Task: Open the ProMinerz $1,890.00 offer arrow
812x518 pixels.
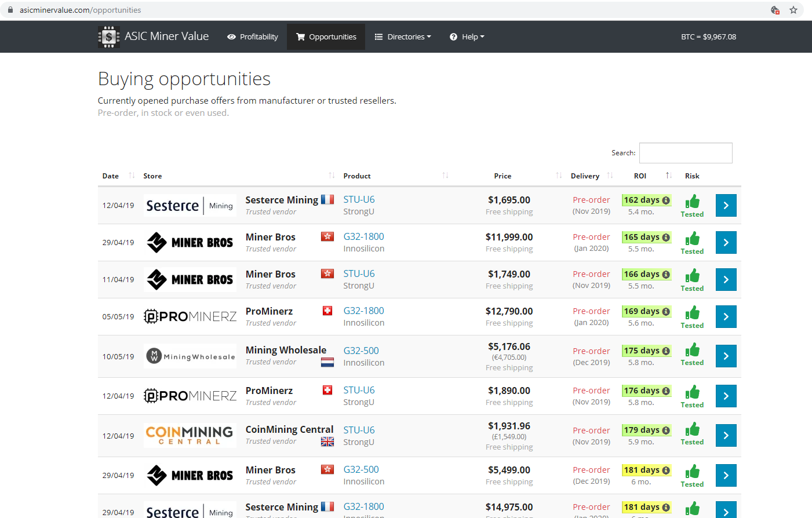Action: click(x=726, y=396)
